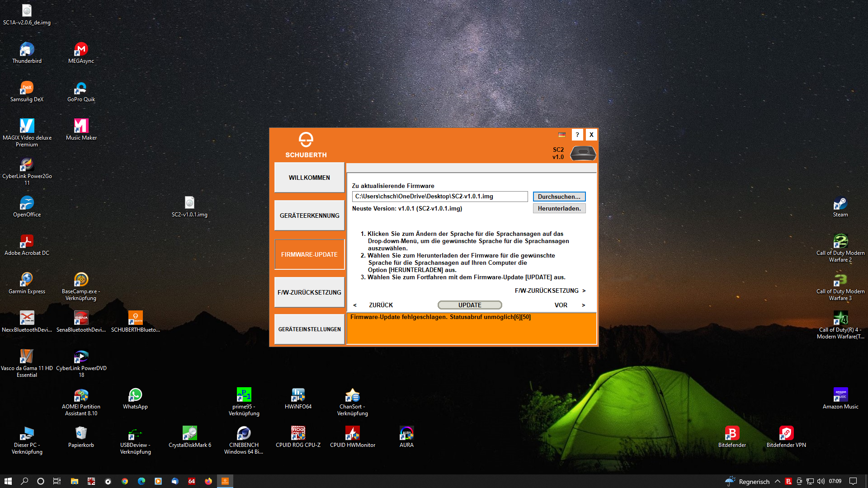Open the WILLKOMMEN tab
The width and height of the screenshot is (868, 488).
coord(309,178)
